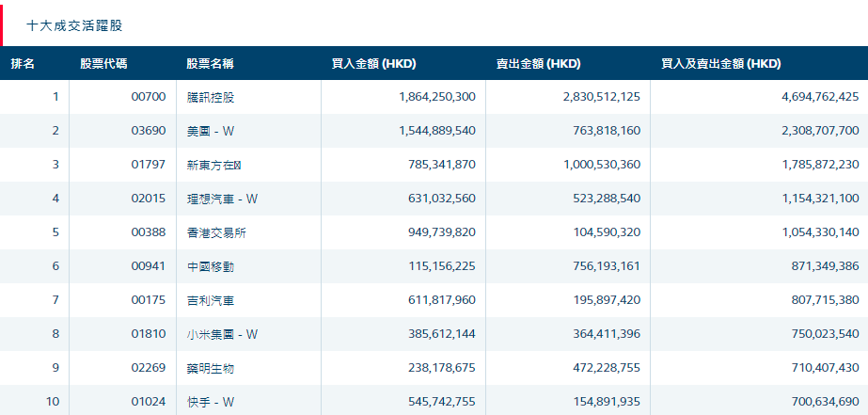Click sell amount 104,590,320

608,232
